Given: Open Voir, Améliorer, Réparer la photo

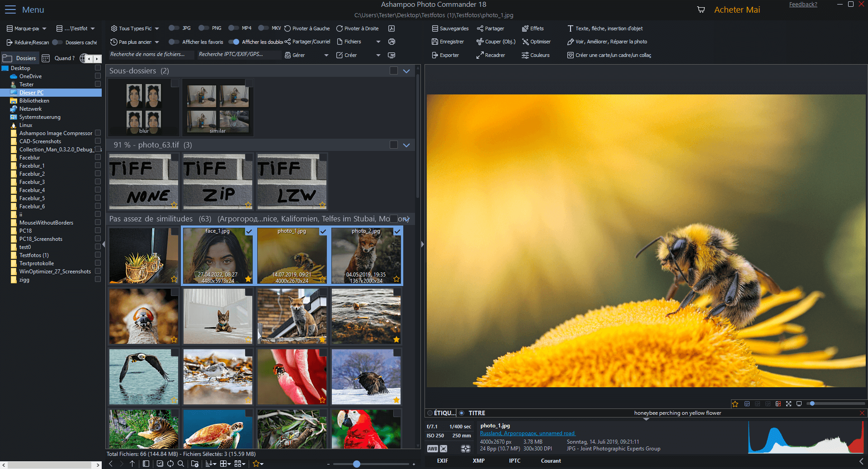Looking at the screenshot, I should coord(607,42).
